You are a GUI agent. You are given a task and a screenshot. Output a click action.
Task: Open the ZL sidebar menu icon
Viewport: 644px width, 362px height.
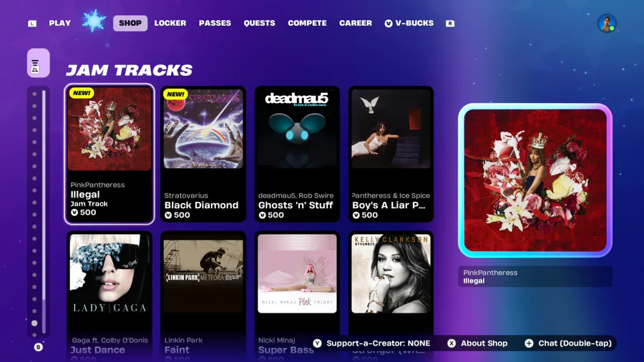39,63
